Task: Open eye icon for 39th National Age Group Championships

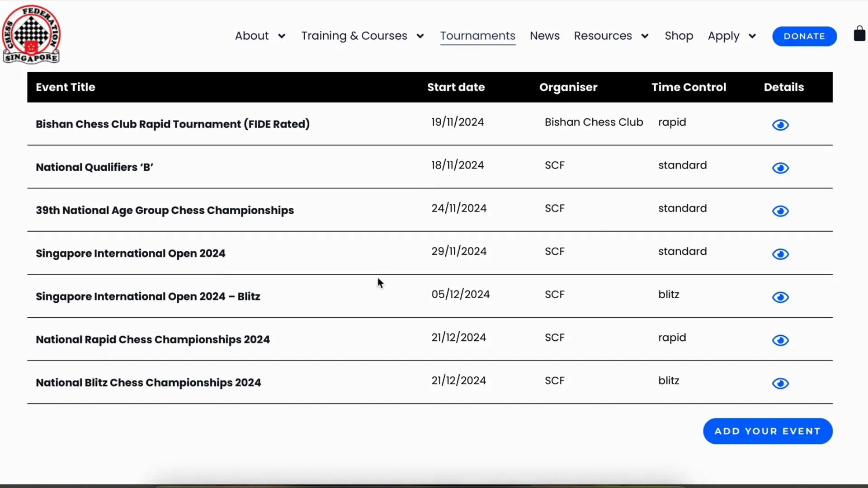Action: point(780,211)
